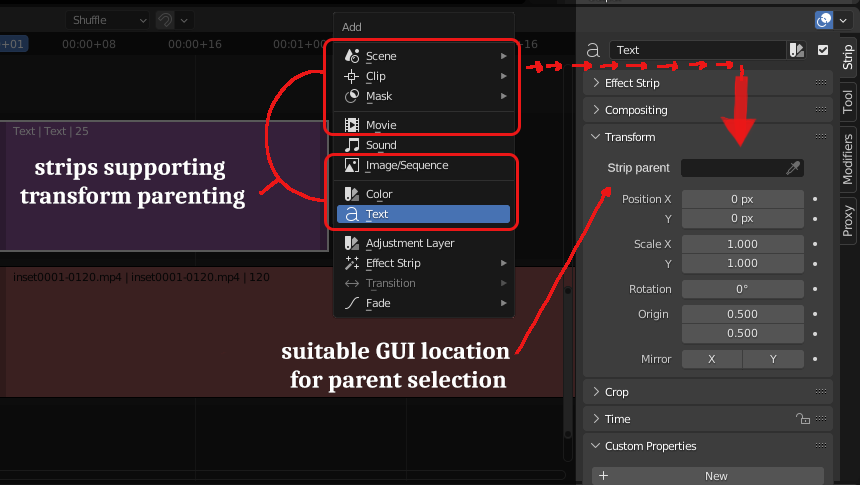Animate Scale X keyframe dot

point(815,244)
